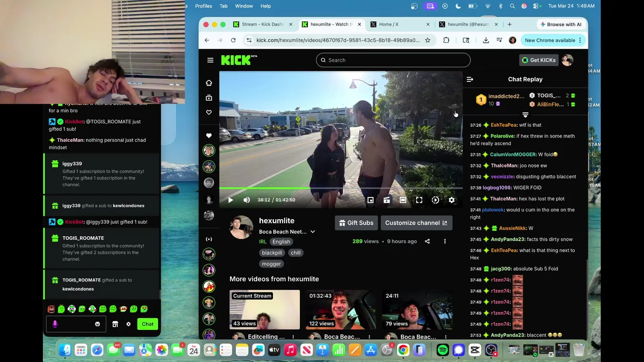Expand the recommended channels sidebar section
This screenshot has height=362, width=644.
coord(209,239)
